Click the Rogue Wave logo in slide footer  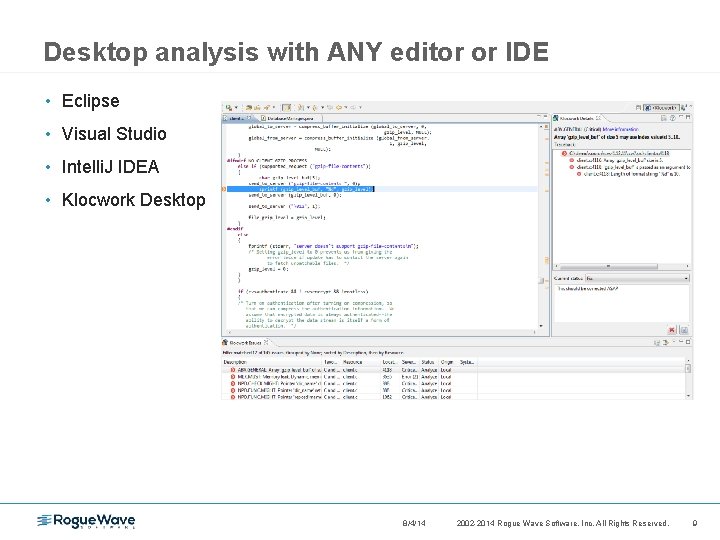86,521
